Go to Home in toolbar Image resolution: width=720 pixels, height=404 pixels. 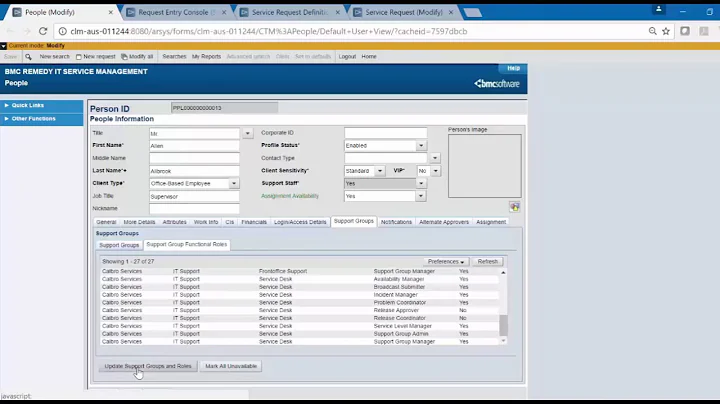tap(369, 56)
